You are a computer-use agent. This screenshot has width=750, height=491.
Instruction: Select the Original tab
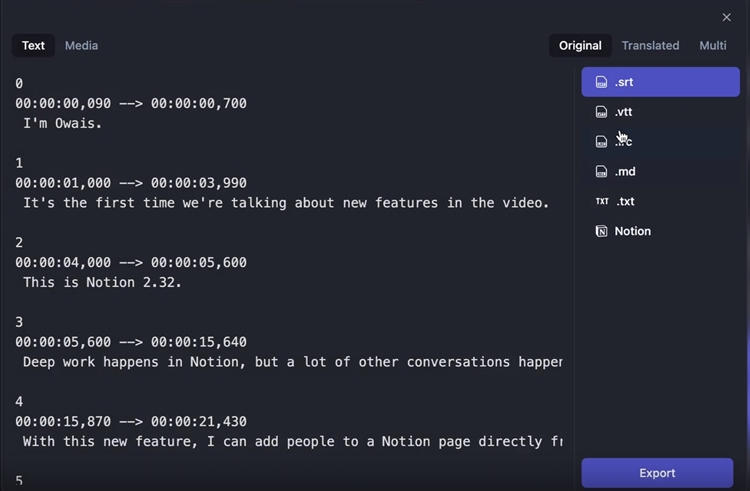click(580, 45)
